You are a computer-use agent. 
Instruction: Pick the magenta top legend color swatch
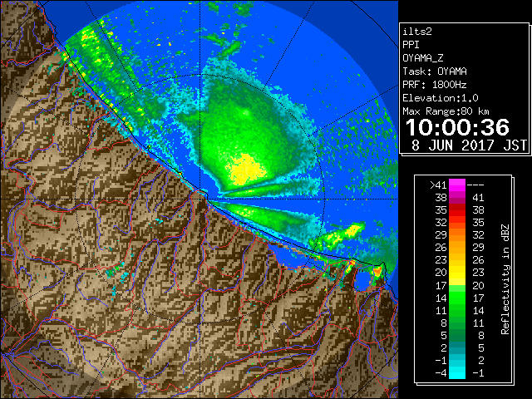coord(457,185)
